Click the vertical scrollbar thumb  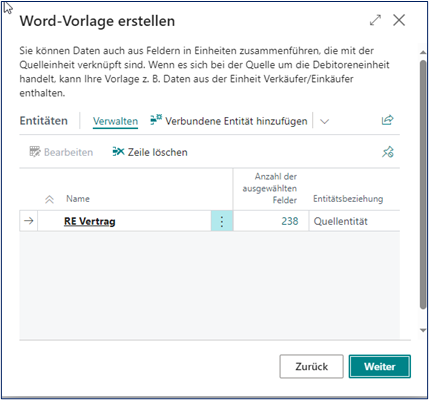click(x=423, y=185)
